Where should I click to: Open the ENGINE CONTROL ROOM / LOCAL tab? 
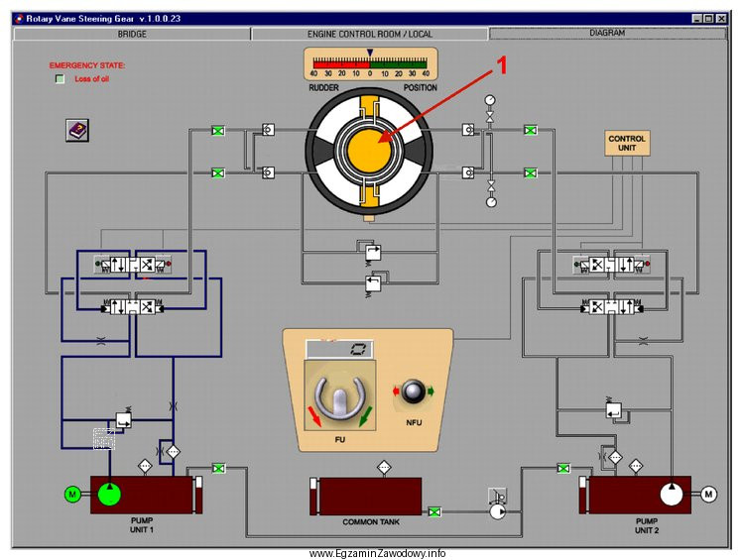[x=370, y=34]
